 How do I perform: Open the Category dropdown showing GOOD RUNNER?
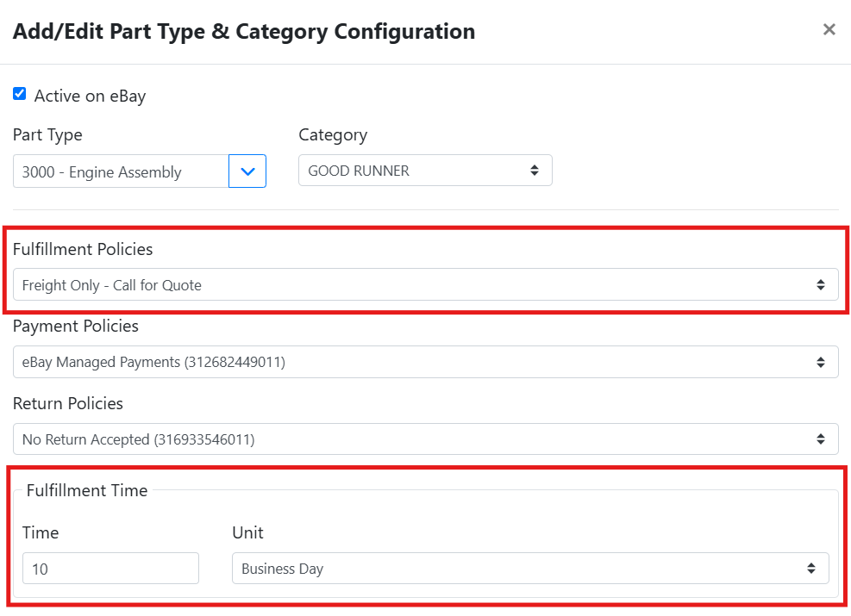[425, 171]
